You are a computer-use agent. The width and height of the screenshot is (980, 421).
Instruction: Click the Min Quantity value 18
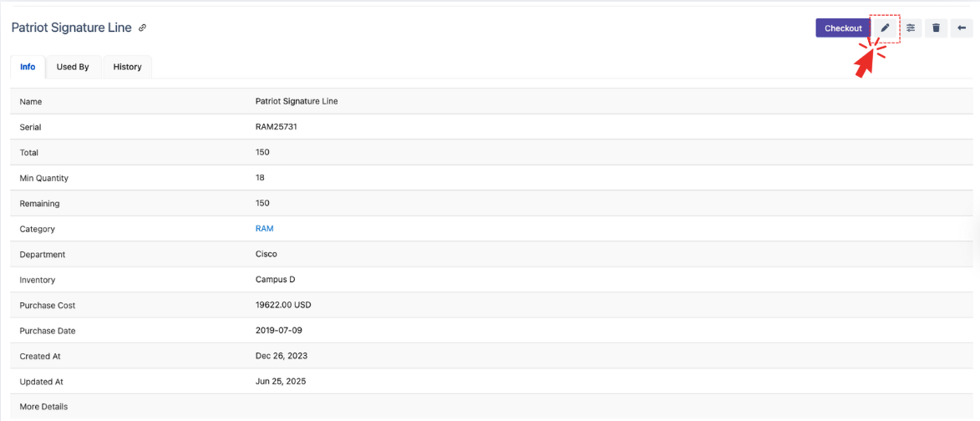(260, 178)
